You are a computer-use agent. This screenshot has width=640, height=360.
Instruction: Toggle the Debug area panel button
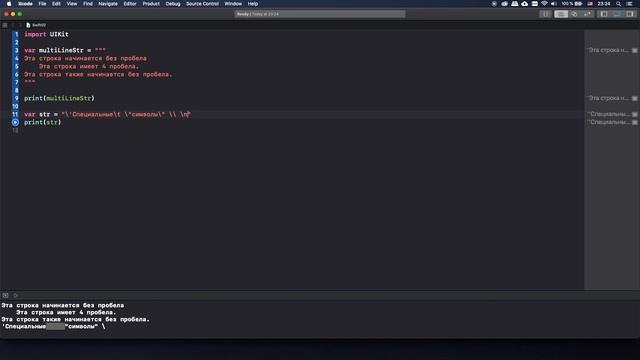[x=617, y=14]
